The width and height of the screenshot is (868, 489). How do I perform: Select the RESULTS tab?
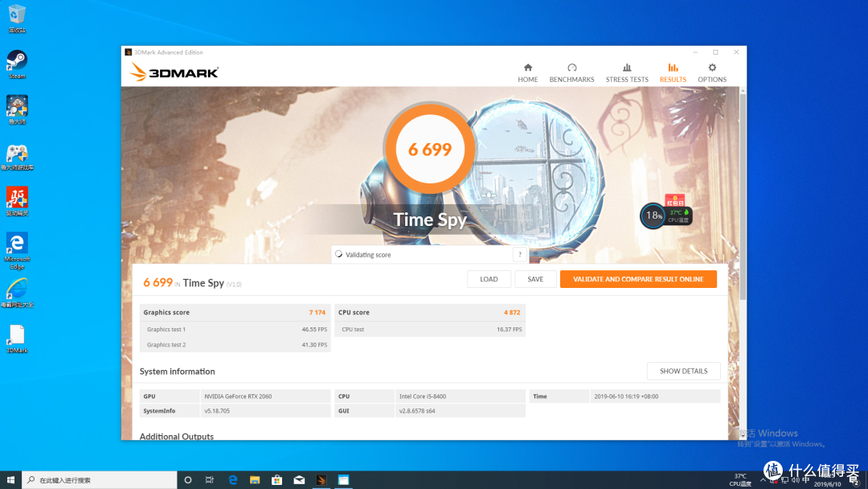point(673,73)
